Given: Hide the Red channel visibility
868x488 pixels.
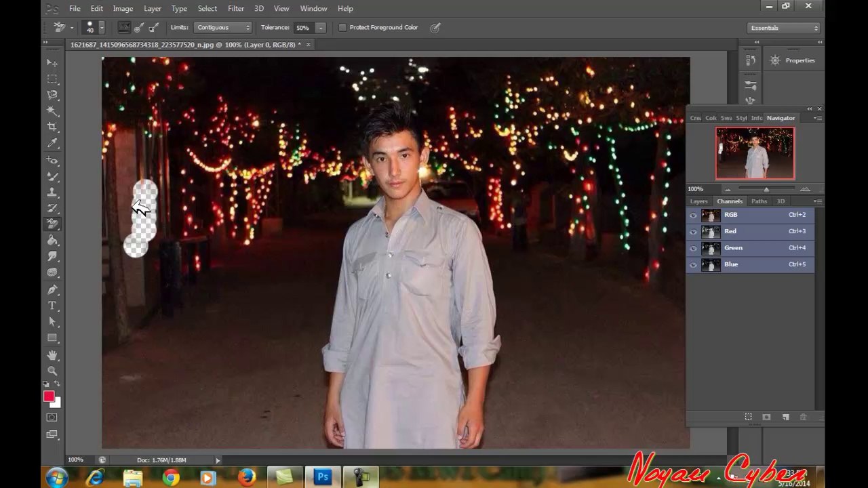Looking at the screenshot, I should (x=693, y=232).
